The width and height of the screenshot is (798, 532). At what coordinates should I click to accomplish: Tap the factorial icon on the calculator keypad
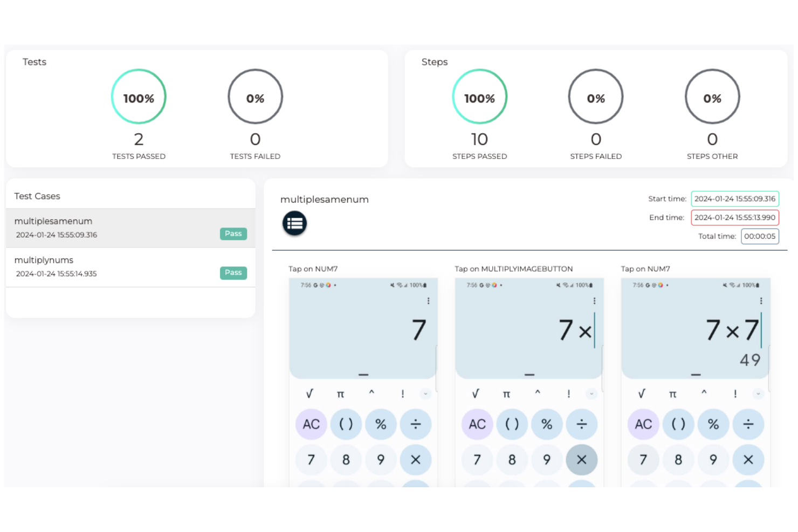(402, 394)
